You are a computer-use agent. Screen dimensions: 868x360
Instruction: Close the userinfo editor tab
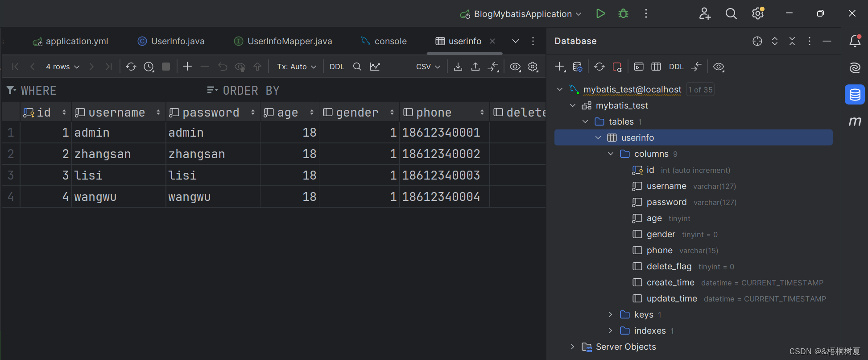pyautogui.click(x=492, y=41)
